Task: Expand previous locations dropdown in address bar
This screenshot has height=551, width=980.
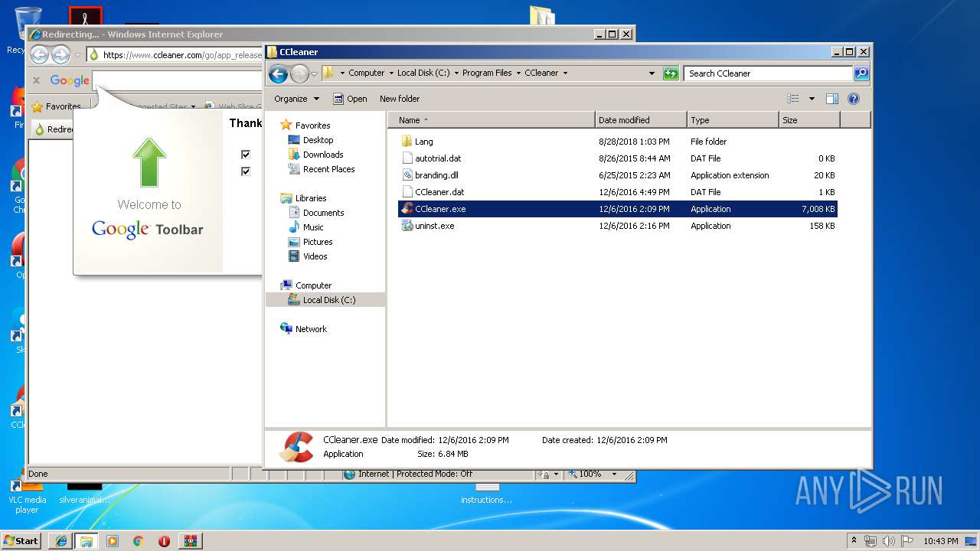Action: (x=652, y=73)
